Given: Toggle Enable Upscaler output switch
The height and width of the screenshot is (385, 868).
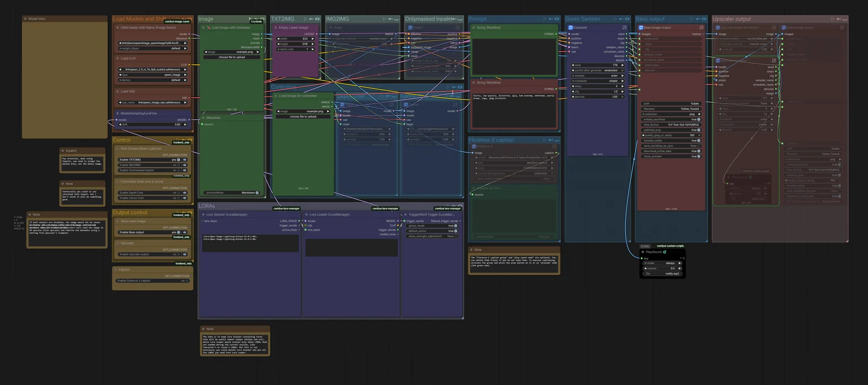Looking at the screenshot, I should tap(179, 254).
